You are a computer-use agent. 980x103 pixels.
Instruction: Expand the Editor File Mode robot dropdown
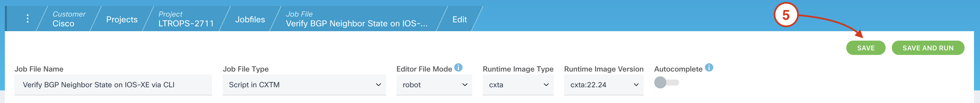(434, 85)
